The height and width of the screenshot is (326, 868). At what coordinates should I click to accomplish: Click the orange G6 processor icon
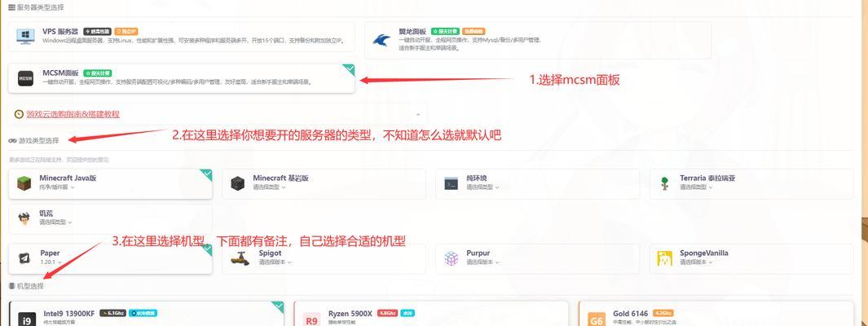tap(596, 320)
